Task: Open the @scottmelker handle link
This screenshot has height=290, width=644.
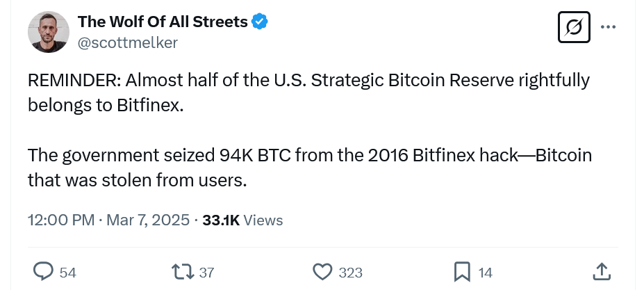Action: (x=128, y=42)
